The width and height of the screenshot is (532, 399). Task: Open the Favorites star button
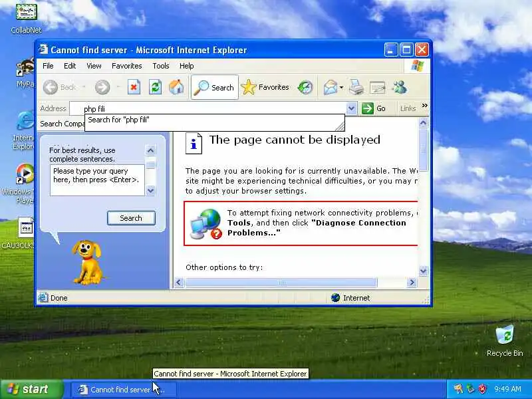pos(265,87)
